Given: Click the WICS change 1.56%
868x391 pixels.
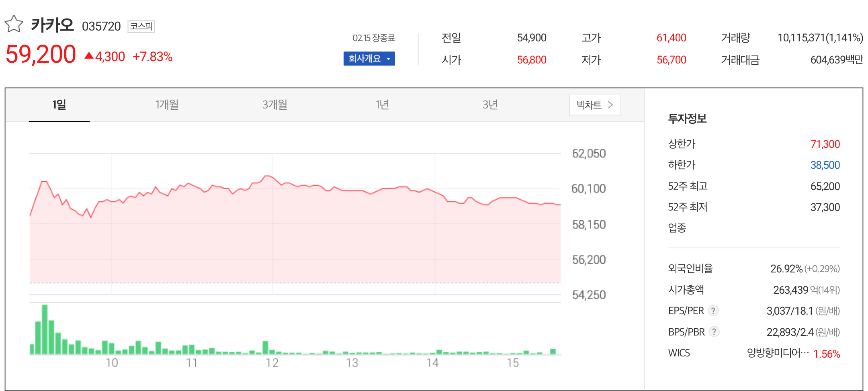Looking at the screenshot, I should click(827, 354).
